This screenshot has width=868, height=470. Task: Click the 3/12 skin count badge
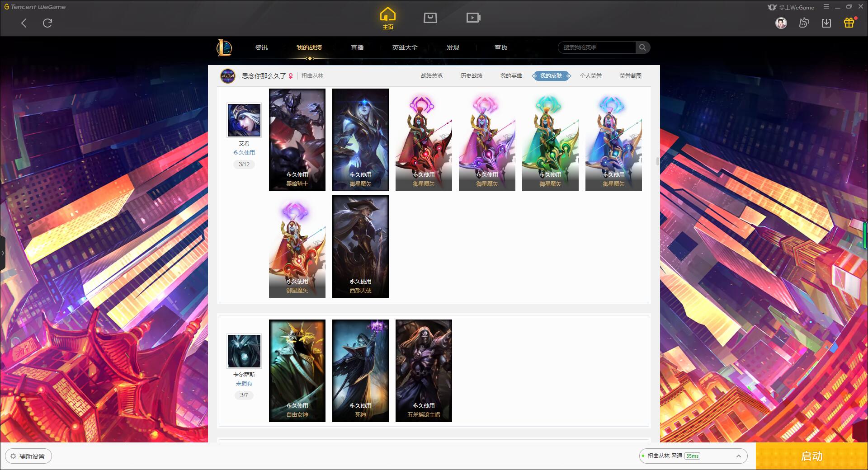[244, 164]
